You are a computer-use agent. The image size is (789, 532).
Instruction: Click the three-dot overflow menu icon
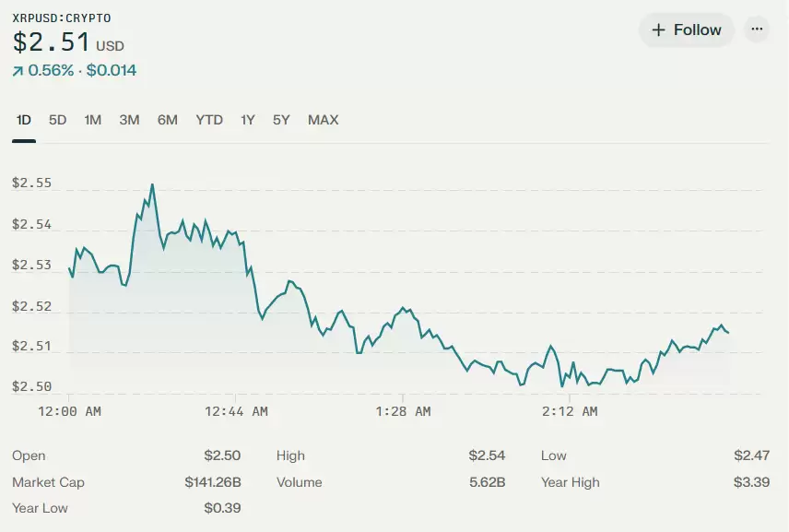(x=758, y=30)
